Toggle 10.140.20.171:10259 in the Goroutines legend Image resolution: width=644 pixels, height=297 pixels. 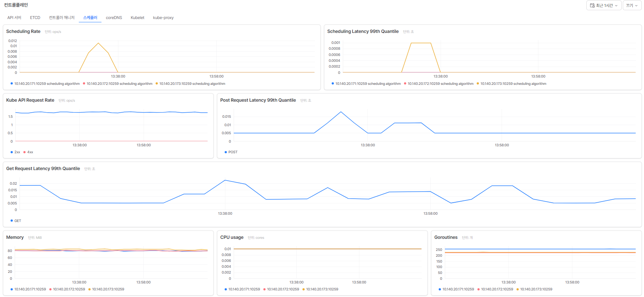pyautogui.click(x=456, y=289)
